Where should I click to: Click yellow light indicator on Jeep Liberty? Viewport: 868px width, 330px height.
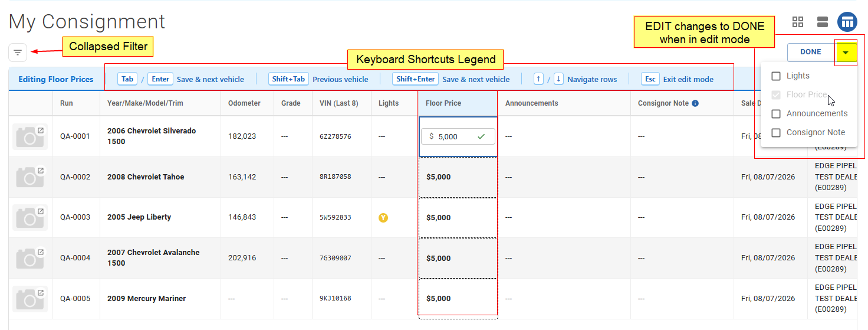tap(383, 218)
